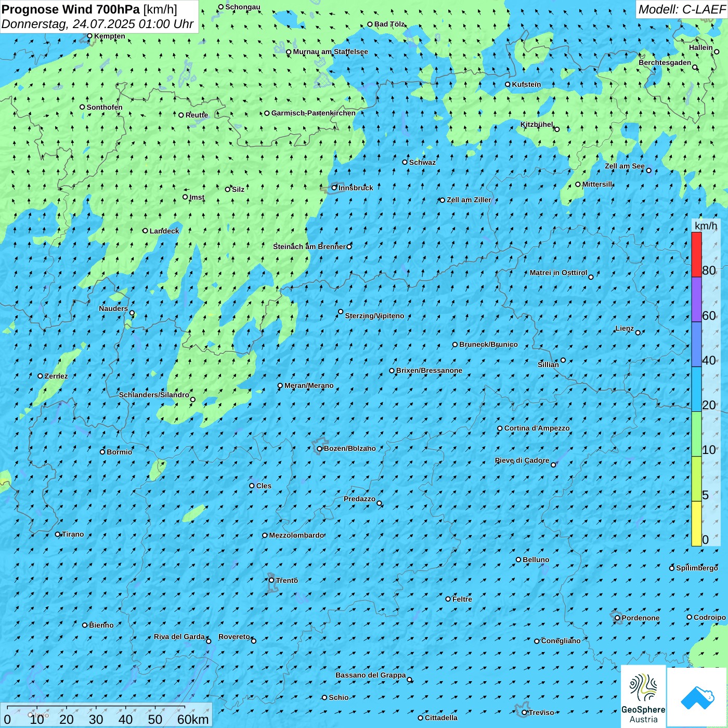The image size is (728, 728).
Task: Click the Murnau am Staffelsee label
Action: pyautogui.click(x=330, y=51)
